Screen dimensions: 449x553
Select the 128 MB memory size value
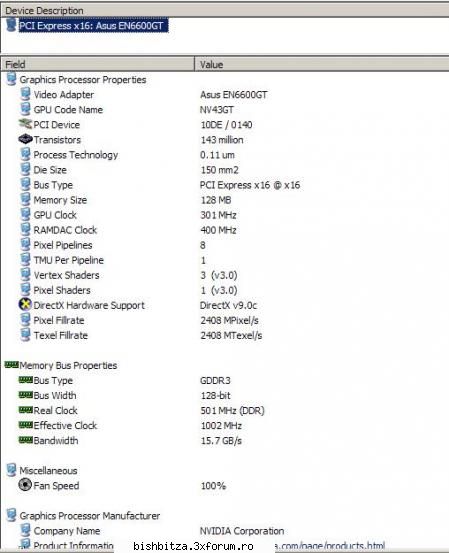tap(216, 200)
